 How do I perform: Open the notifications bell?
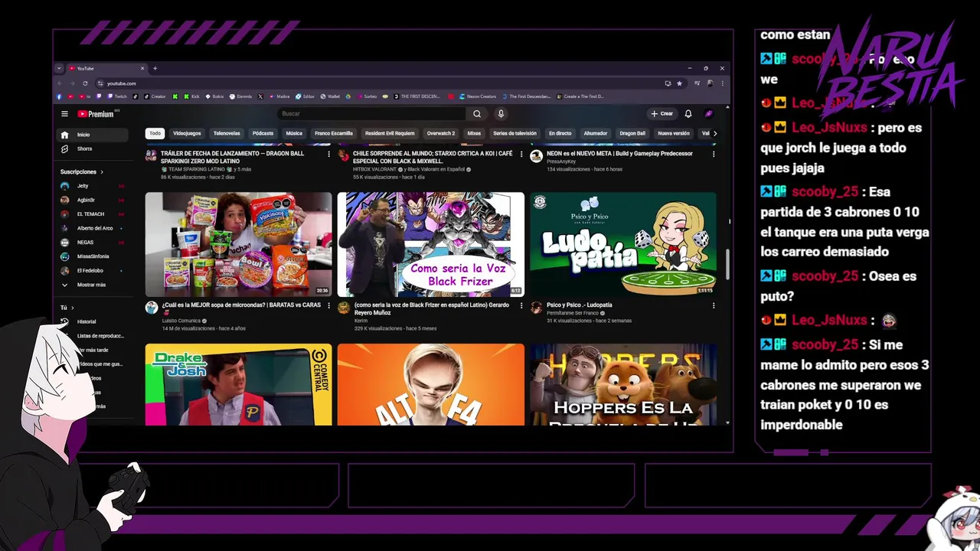pyautogui.click(x=688, y=114)
